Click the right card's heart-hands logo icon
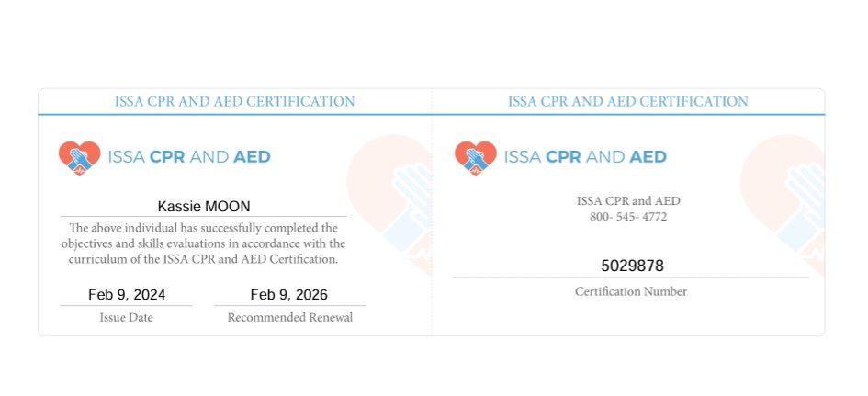 pyautogui.click(x=476, y=158)
